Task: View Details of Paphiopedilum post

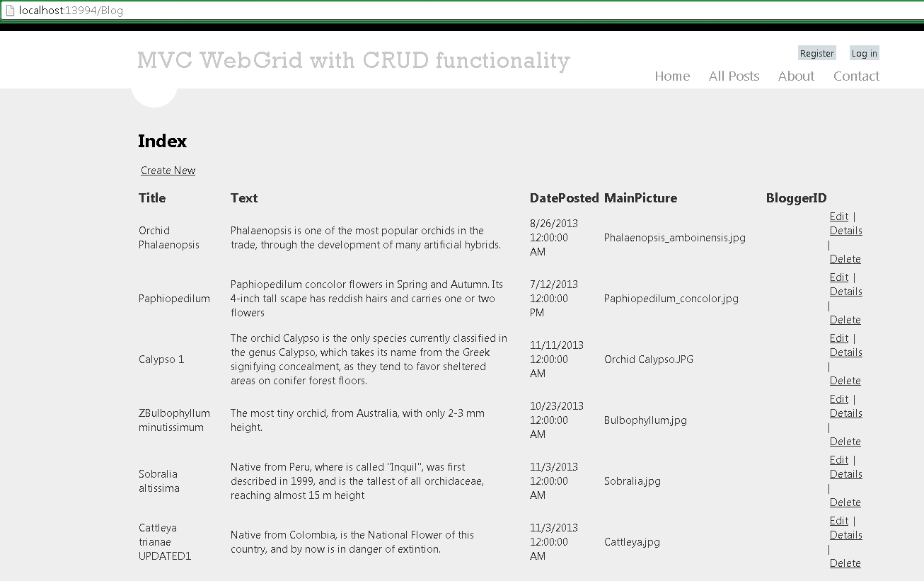Action: (x=846, y=292)
